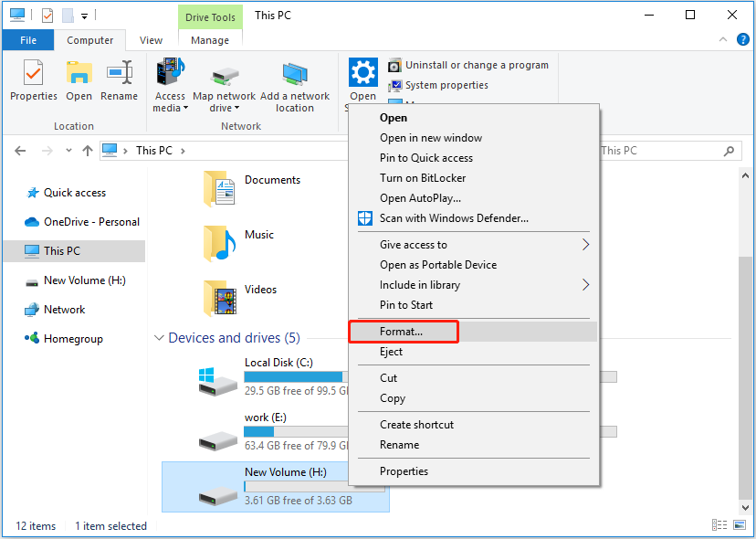Screen dimensions: 756x539
Task: Select Format... in context menu
Action: [402, 332]
